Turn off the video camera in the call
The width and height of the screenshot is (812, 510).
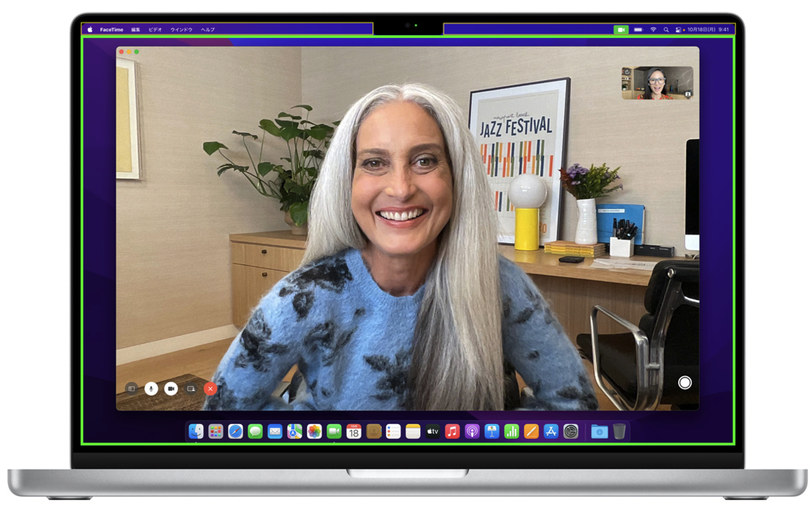pos(171,389)
